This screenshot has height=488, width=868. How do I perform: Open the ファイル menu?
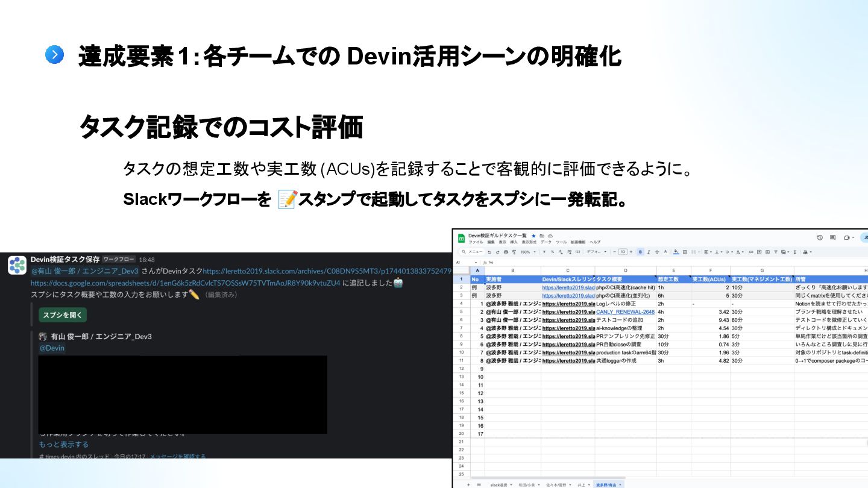click(x=476, y=242)
